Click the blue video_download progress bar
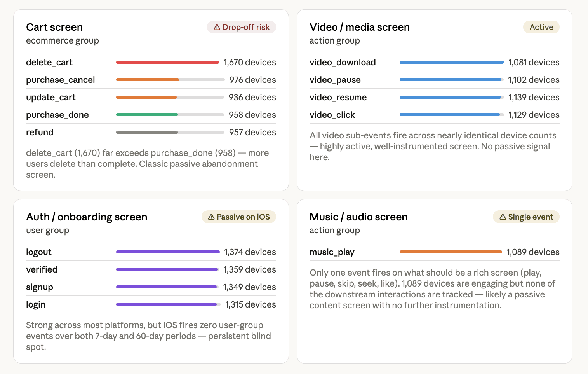 (451, 62)
